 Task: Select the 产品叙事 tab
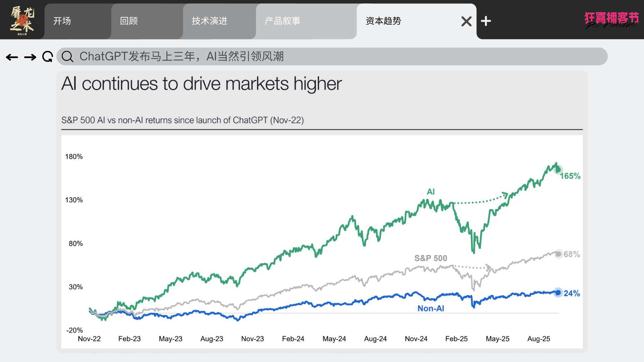282,21
